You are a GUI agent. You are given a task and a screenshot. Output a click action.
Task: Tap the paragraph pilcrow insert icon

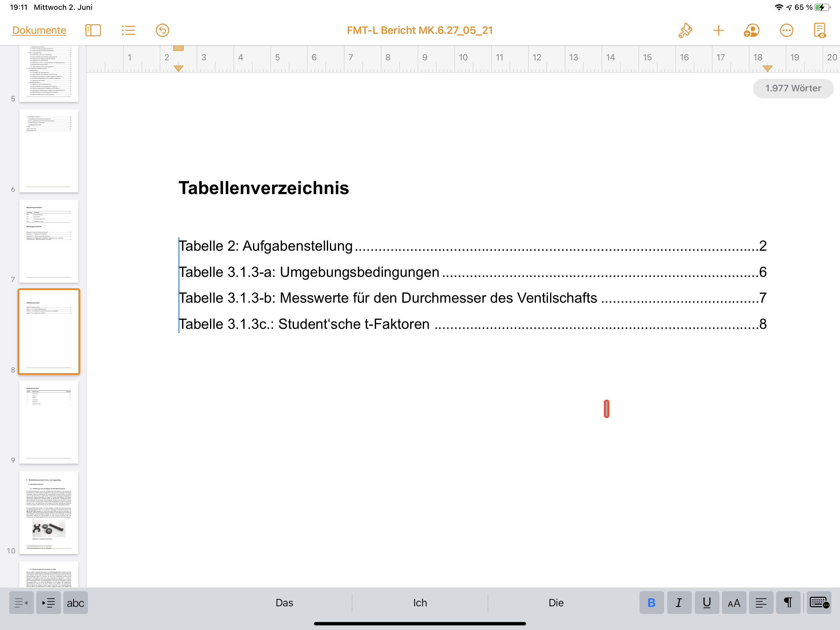click(788, 603)
